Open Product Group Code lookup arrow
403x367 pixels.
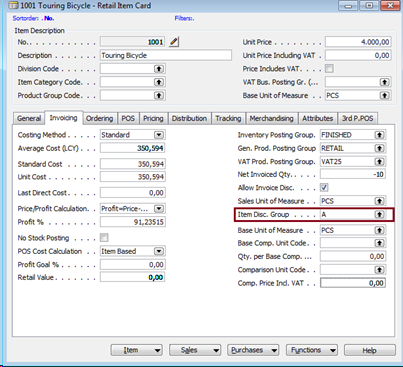(x=159, y=95)
